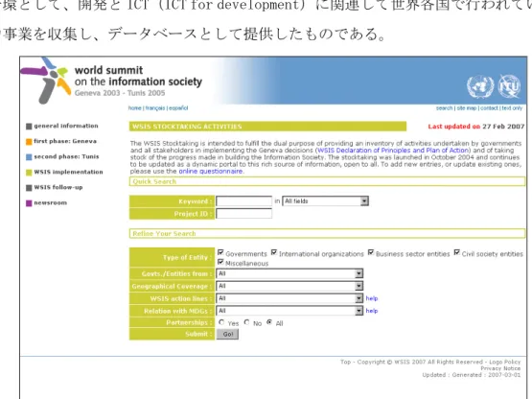Click help next to WSIS action lines
Image resolution: width=532 pixels, height=399 pixels.
click(x=372, y=298)
